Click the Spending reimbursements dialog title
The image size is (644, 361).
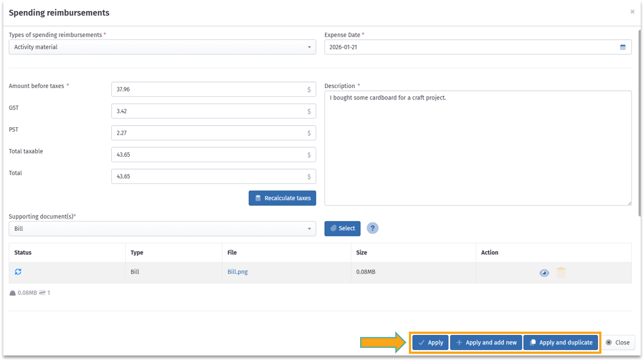(59, 13)
